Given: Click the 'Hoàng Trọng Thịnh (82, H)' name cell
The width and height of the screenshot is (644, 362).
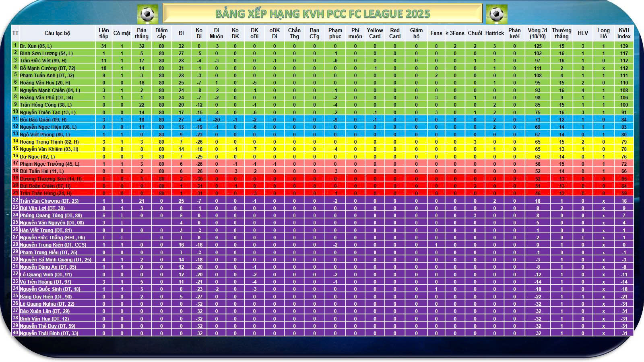Looking at the screenshot, I should point(49,142).
